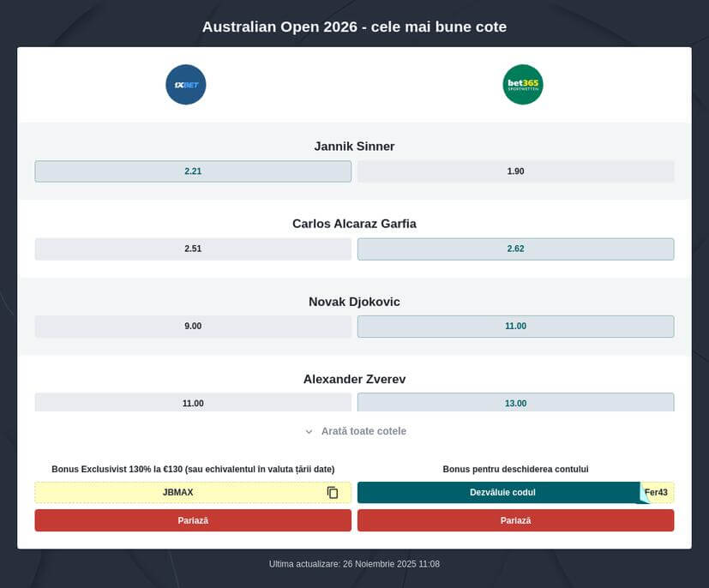Select Jannik Sinner odds 2.21
Image resolution: width=709 pixels, height=588 pixels.
tap(193, 171)
